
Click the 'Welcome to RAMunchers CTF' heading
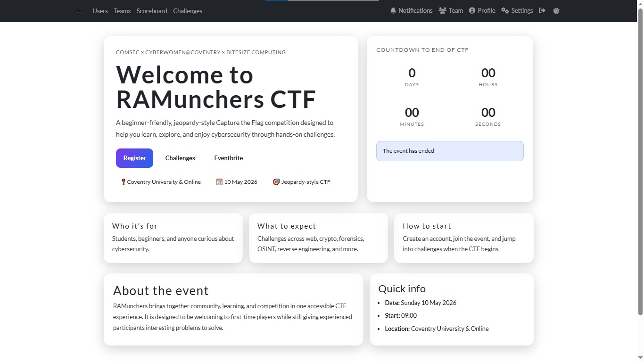[216, 87]
